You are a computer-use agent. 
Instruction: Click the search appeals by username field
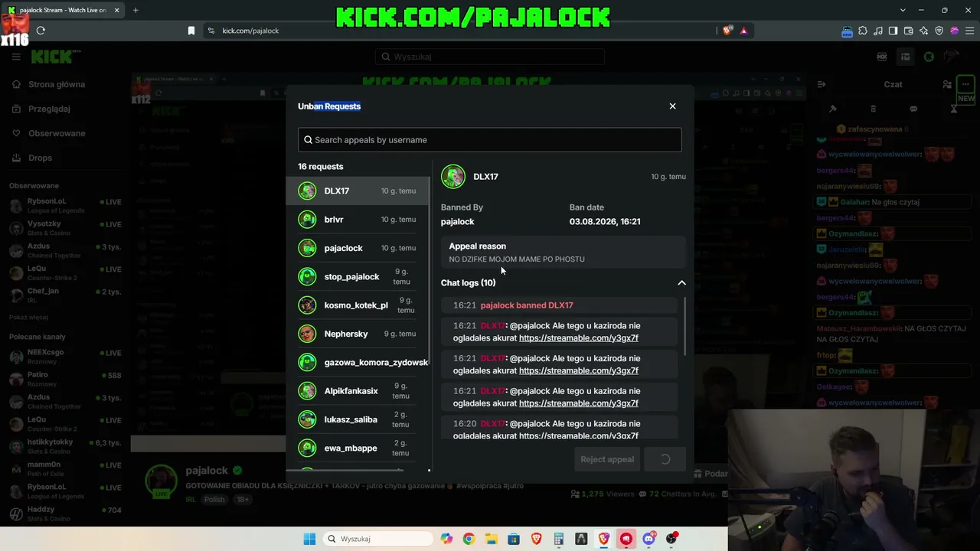click(x=489, y=140)
